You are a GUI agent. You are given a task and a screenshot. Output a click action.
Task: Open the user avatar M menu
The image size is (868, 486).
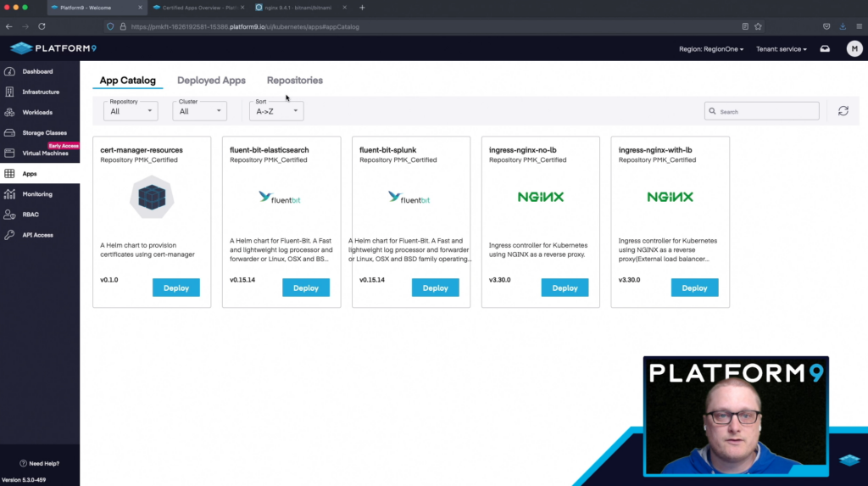pos(854,48)
